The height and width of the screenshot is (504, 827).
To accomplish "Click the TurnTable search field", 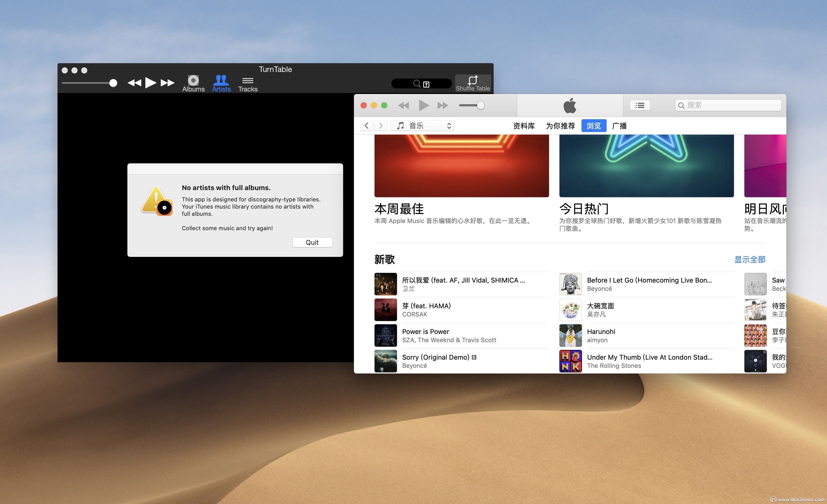I will (x=421, y=83).
